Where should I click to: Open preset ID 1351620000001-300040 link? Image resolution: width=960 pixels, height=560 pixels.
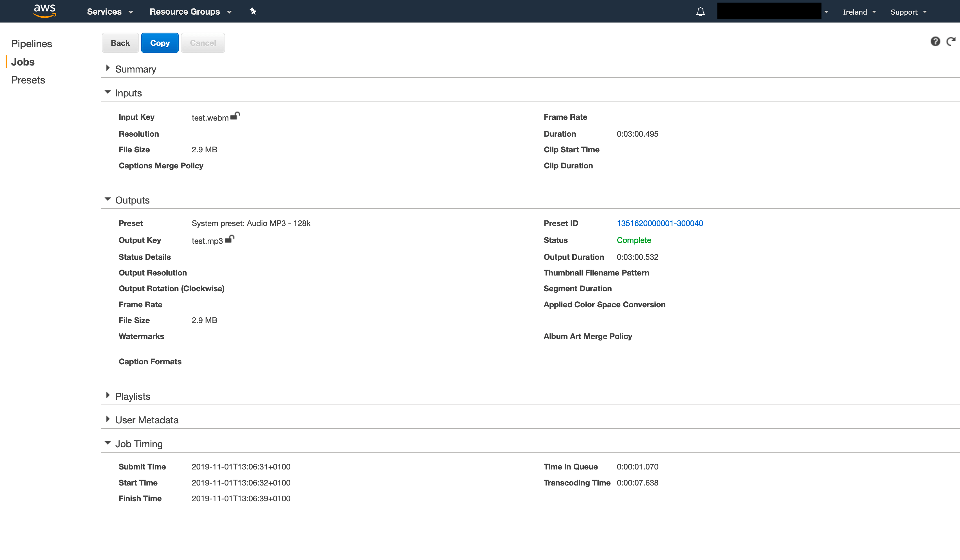[660, 223]
